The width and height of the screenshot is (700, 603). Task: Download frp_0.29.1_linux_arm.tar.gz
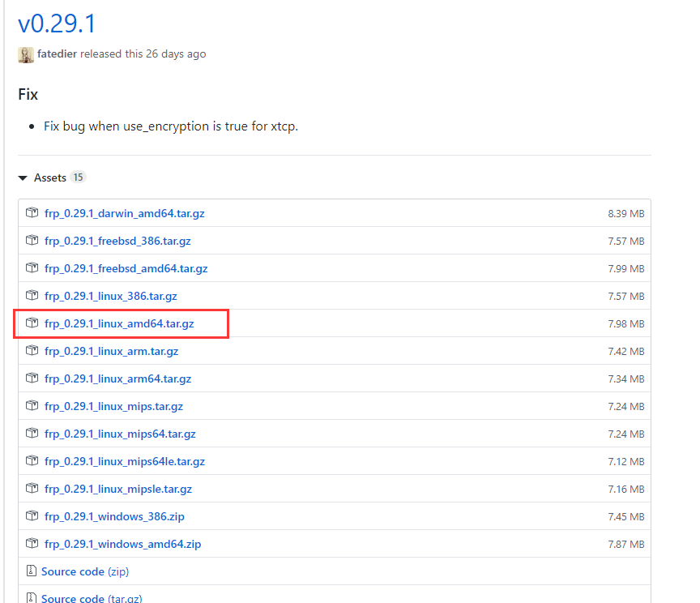[112, 352]
